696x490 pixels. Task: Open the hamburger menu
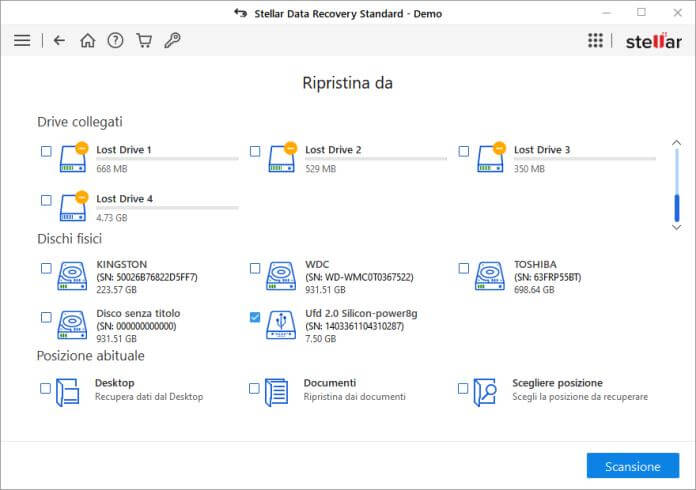(22, 41)
